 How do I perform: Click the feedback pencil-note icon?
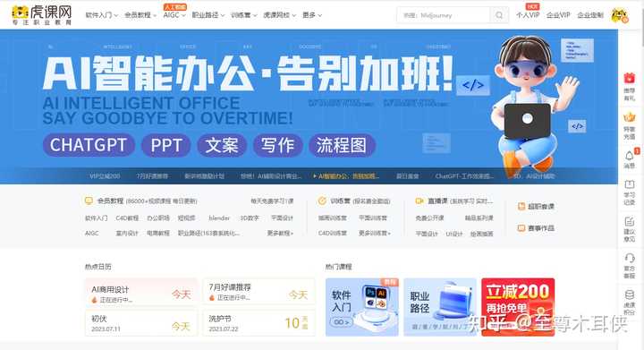click(629, 221)
